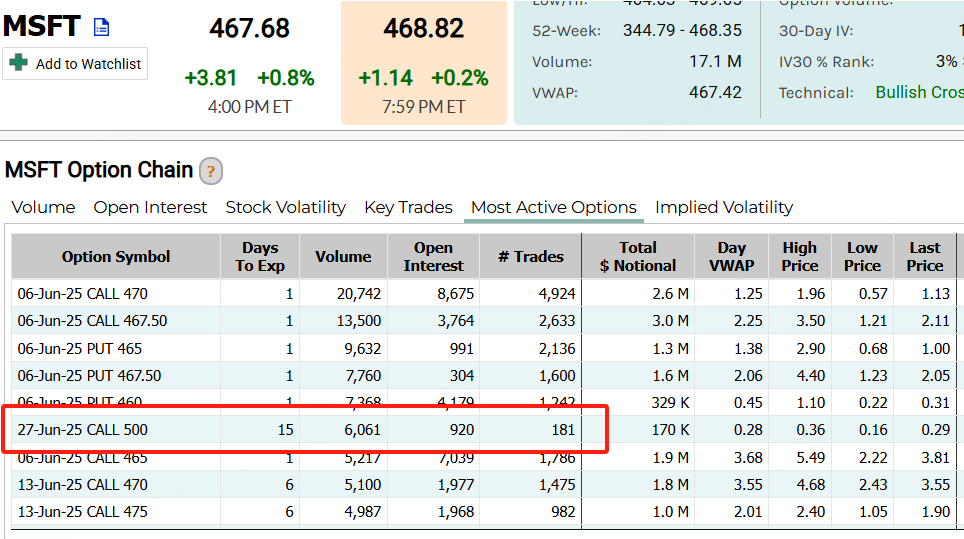Click the 467.68 closing price

249,28
